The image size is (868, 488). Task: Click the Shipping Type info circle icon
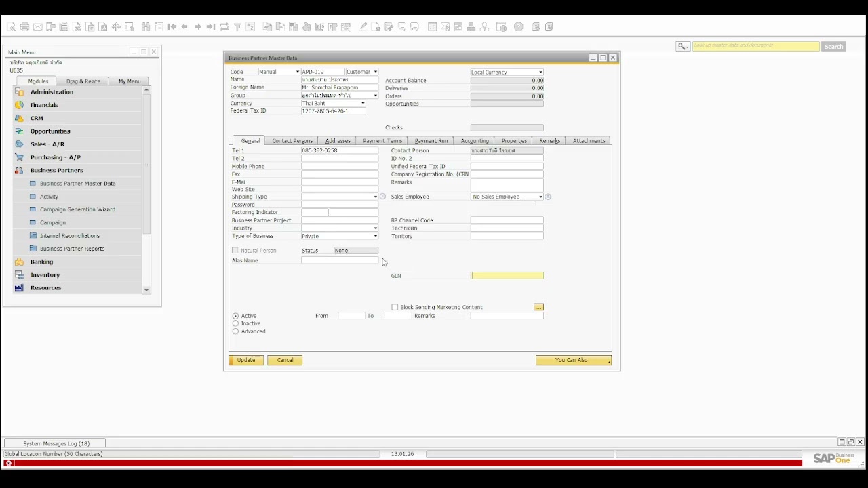point(382,197)
